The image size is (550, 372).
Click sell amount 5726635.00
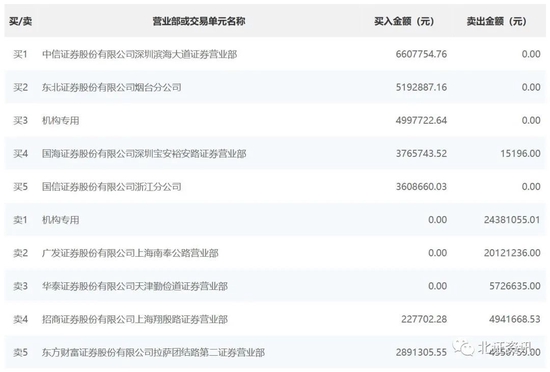pos(515,286)
